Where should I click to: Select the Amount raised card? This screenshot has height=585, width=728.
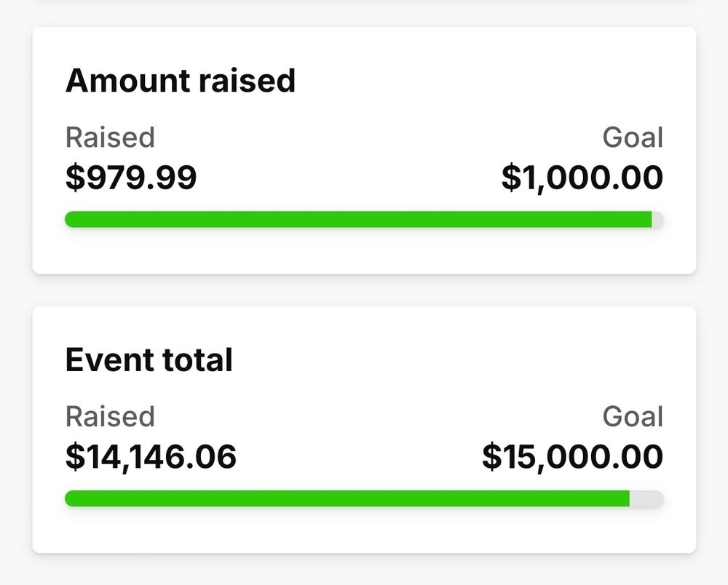click(364, 146)
